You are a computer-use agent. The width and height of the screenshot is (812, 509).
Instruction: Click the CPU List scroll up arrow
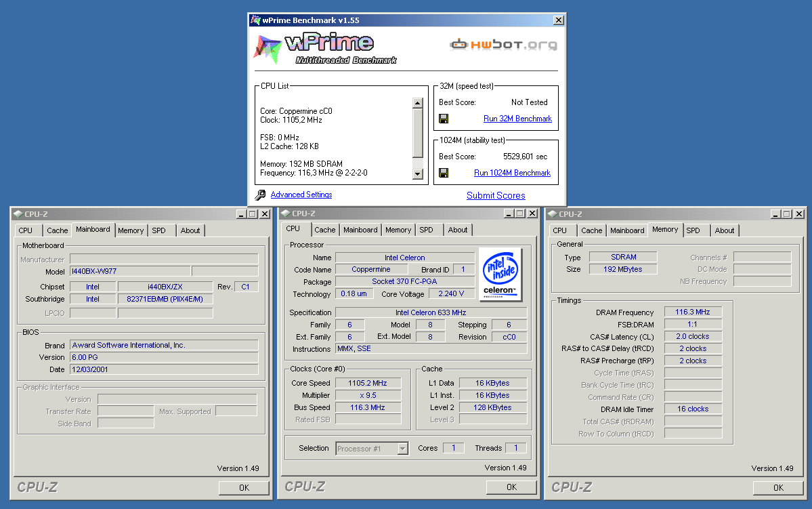tap(418, 102)
